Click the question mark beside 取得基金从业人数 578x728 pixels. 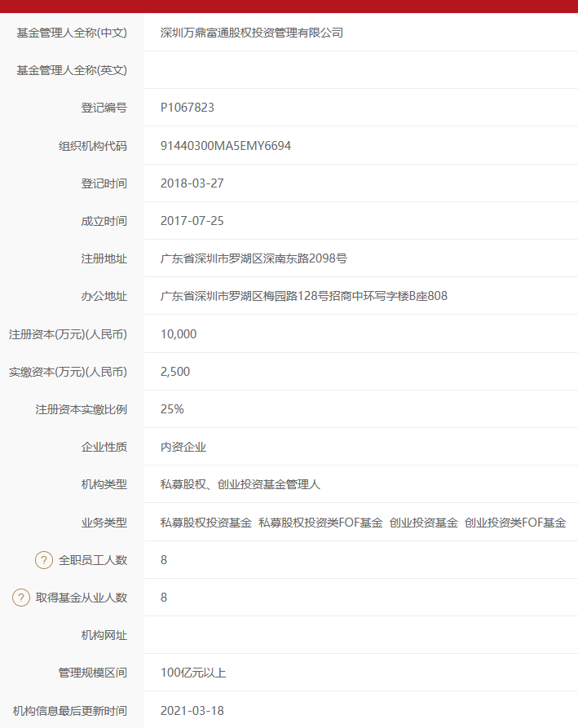tap(20, 598)
